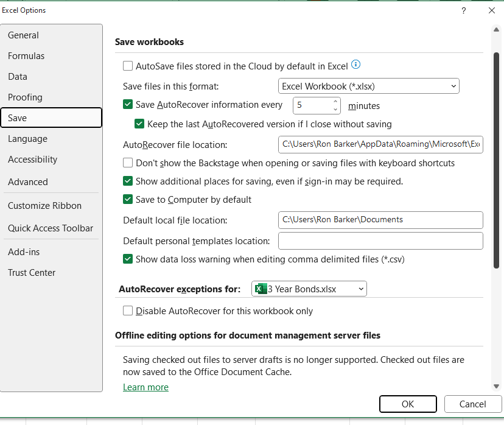Uncheck Save AutoRecover information every
Screen dimensions: 504x425
click(x=128, y=104)
